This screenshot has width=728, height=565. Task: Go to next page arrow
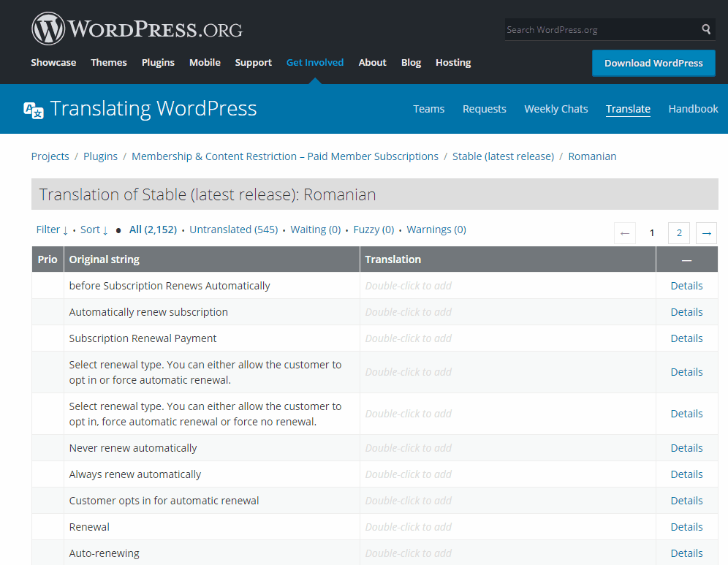pos(707,233)
